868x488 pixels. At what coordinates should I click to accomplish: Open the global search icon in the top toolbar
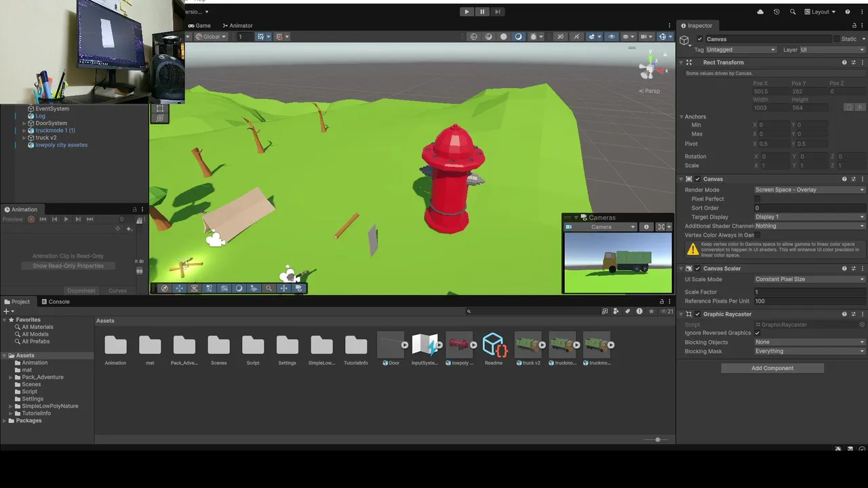coord(793,12)
